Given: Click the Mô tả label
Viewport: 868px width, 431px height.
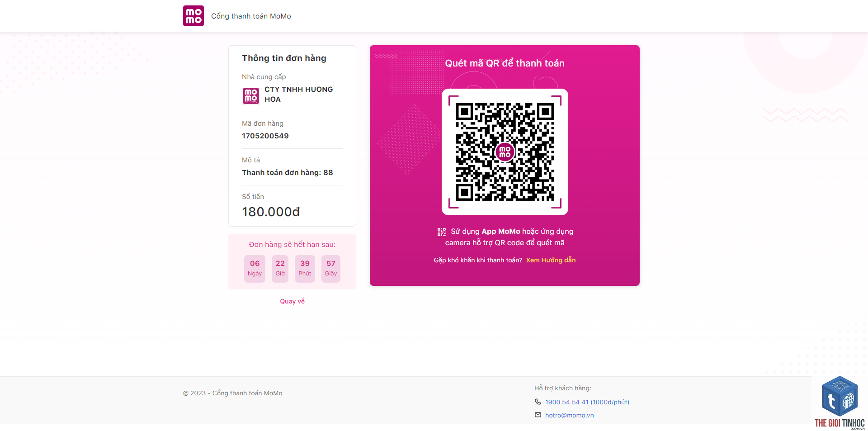Looking at the screenshot, I should click(x=251, y=160).
